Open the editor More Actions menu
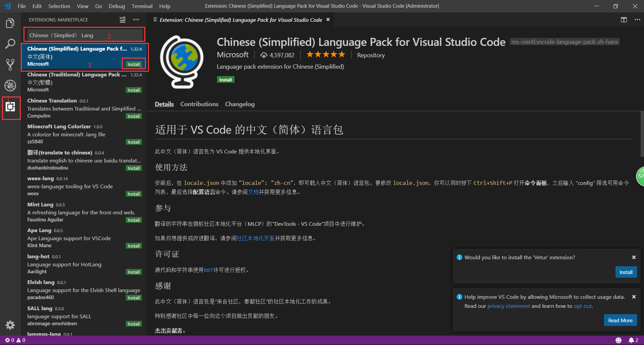 coord(637,20)
